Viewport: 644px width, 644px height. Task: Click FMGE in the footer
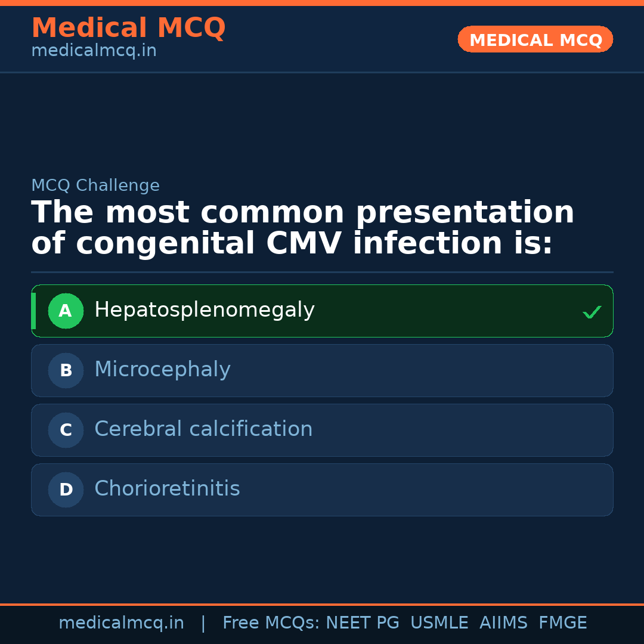[562, 623]
